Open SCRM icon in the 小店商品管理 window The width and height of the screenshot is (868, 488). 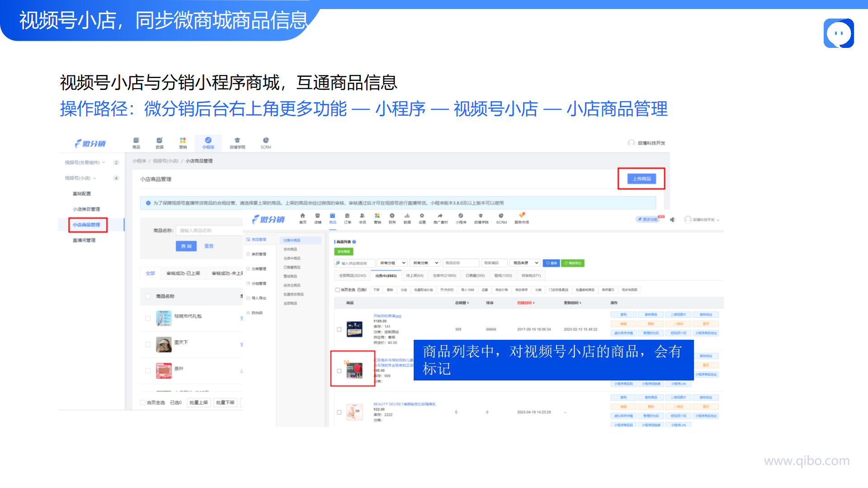[x=266, y=143]
